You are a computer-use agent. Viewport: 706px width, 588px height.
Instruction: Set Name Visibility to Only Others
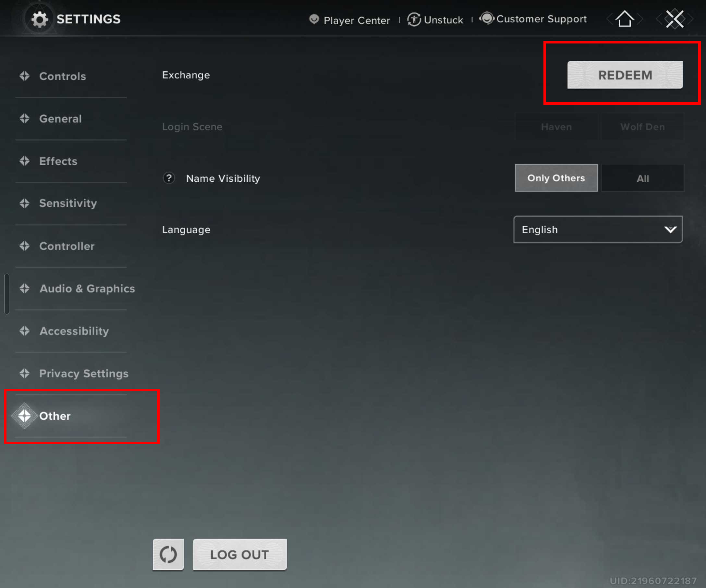[556, 178]
